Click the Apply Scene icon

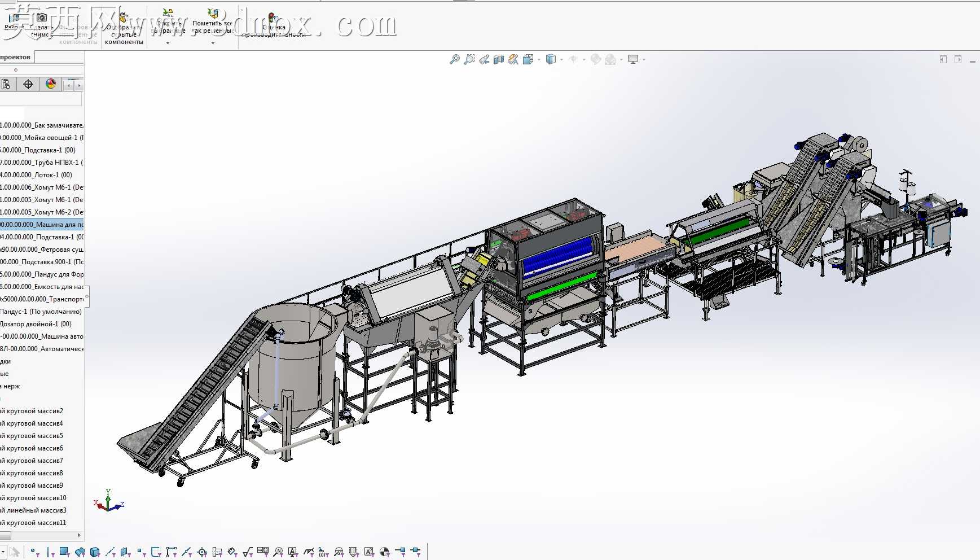coord(610,59)
